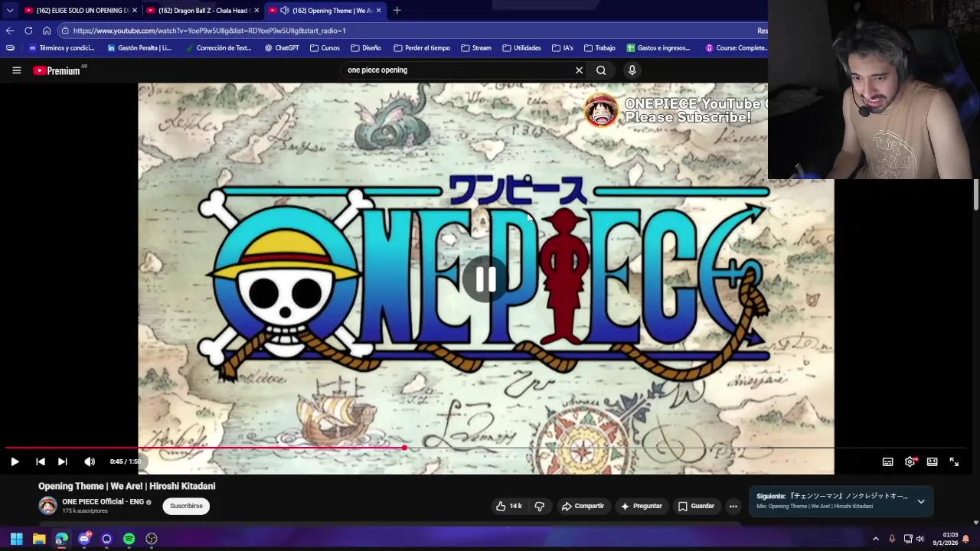View site information lock icon
This screenshot has width=980, height=551.
click(66, 31)
